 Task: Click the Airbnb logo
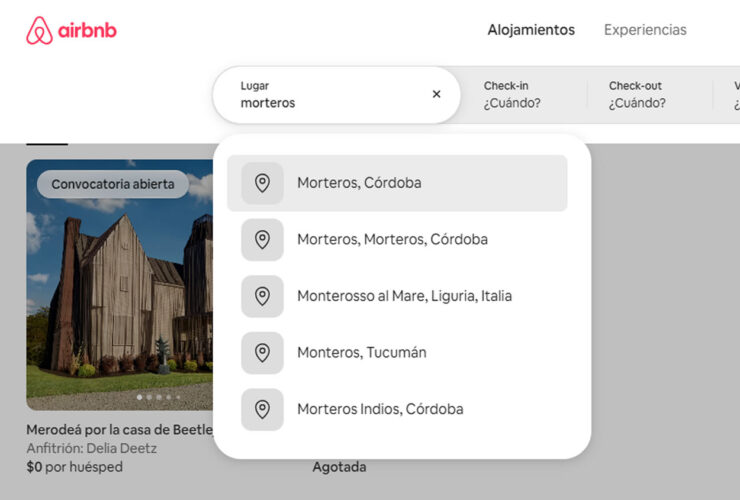(x=71, y=31)
